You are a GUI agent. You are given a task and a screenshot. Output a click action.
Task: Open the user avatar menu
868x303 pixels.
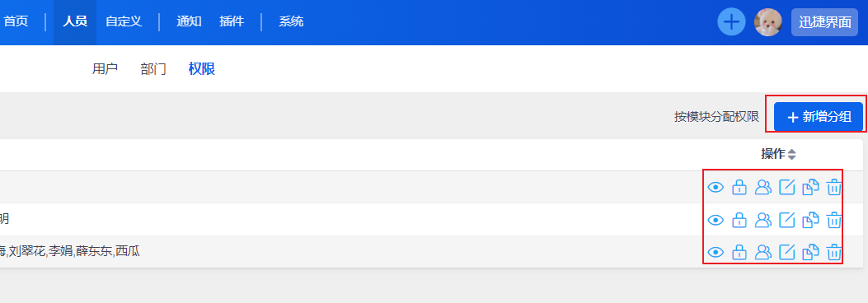tap(767, 22)
